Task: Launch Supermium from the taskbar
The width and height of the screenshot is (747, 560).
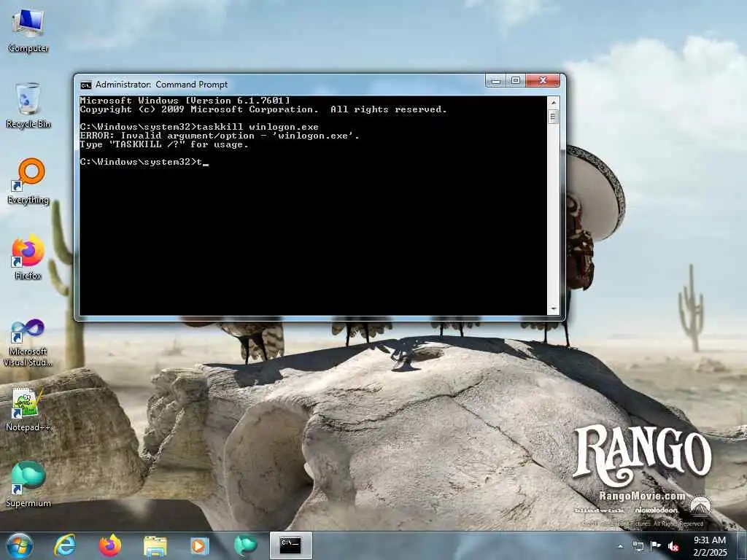Action: tap(245, 545)
